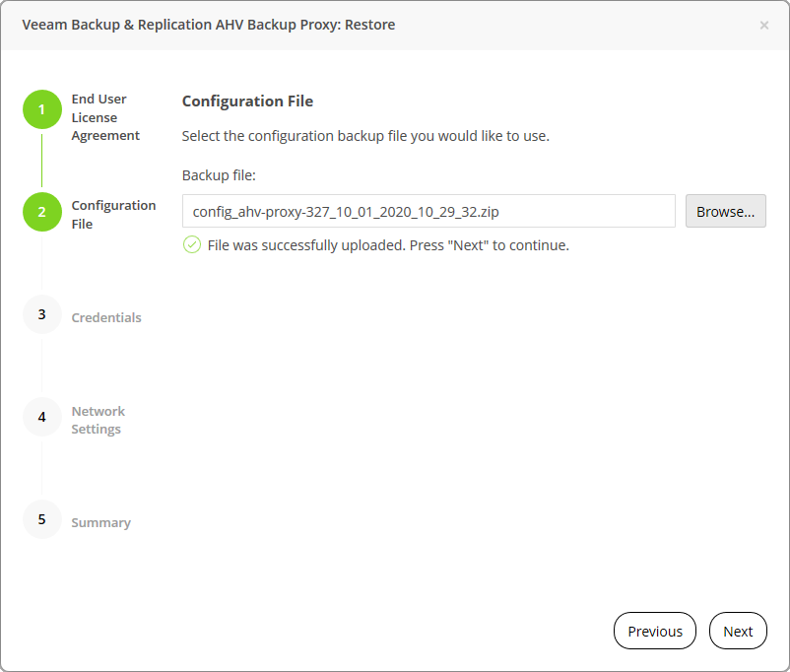
Task: Open the Network Settings step label
Action: [98, 420]
